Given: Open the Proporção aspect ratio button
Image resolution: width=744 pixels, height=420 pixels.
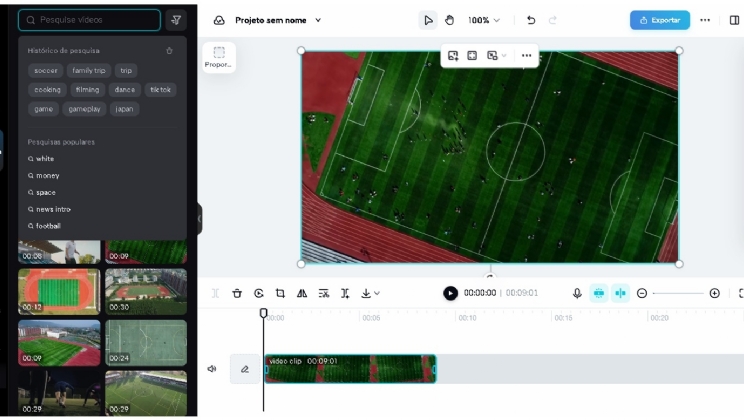Looking at the screenshot, I should click(219, 57).
